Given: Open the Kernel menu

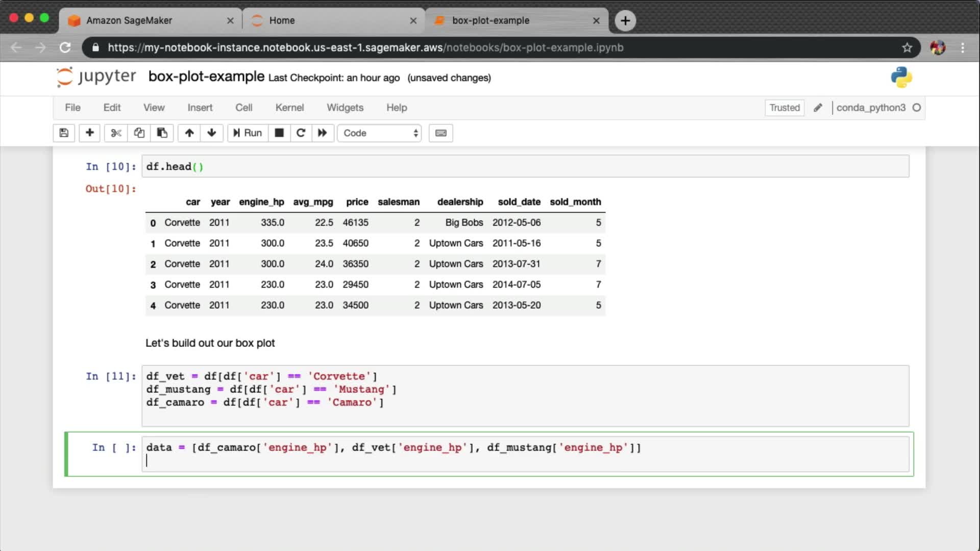Looking at the screenshot, I should point(289,108).
